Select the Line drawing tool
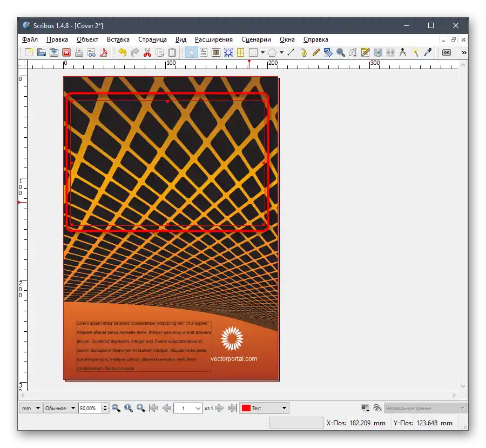Viewport: 486px width, 448px height. (x=291, y=52)
